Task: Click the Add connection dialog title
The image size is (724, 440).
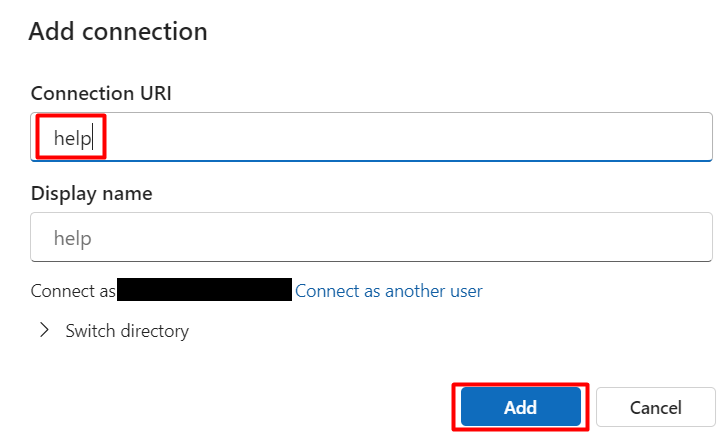Action: pyautogui.click(x=118, y=31)
